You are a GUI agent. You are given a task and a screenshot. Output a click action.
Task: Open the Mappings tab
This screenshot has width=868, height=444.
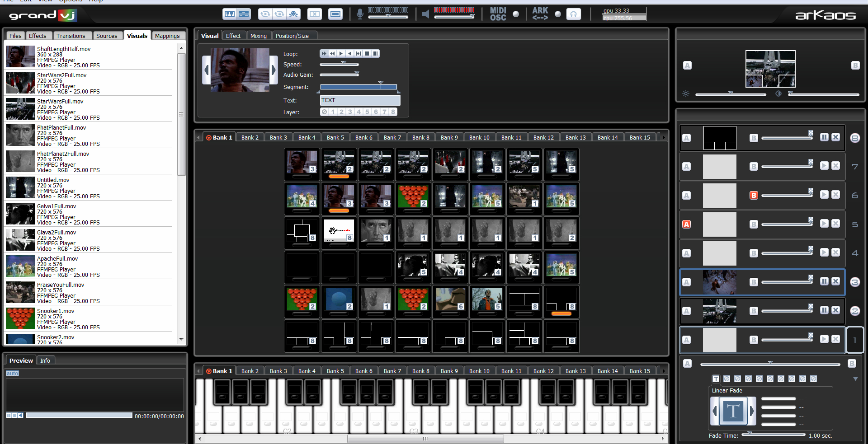pyautogui.click(x=167, y=36)
